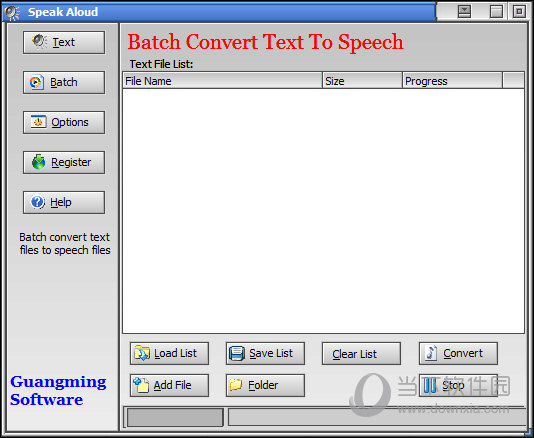The image size is (534, 438).
Task: Add a Folder of text files
Action: coord(265,385)
